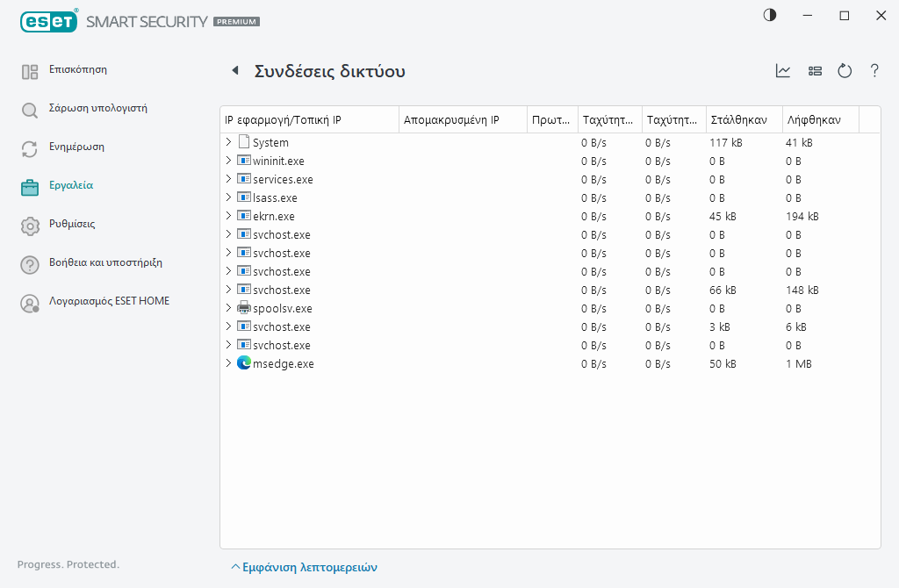The image size is (899, 588).
Task: Go to Σάρωση υπολογιστή in sidebar
Action: pyautogui.click(x=97, y=109)
